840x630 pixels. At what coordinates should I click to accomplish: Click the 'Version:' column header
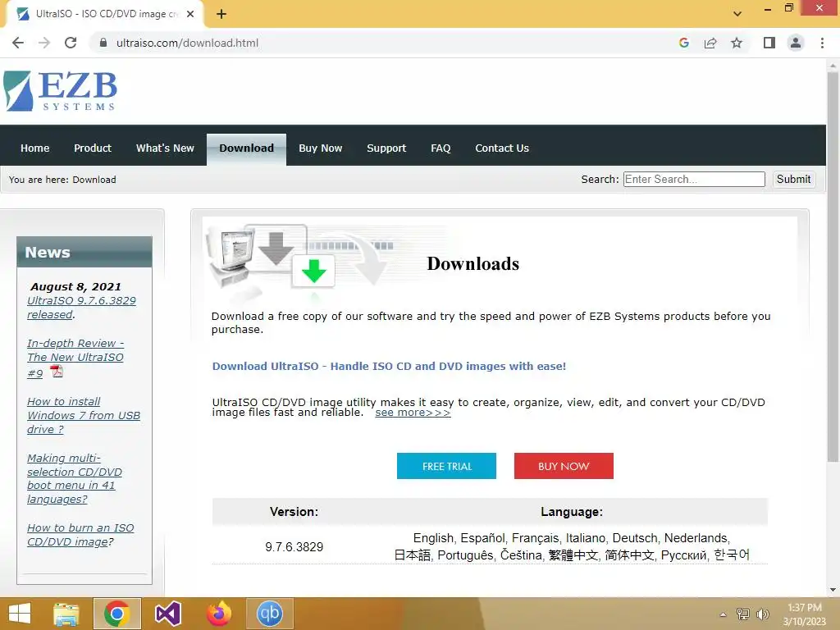pos(294,512)
